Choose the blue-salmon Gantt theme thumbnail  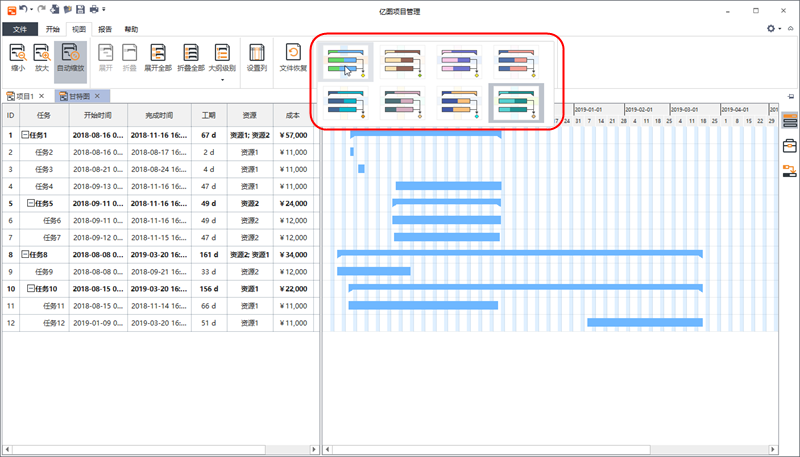(516, 62)
